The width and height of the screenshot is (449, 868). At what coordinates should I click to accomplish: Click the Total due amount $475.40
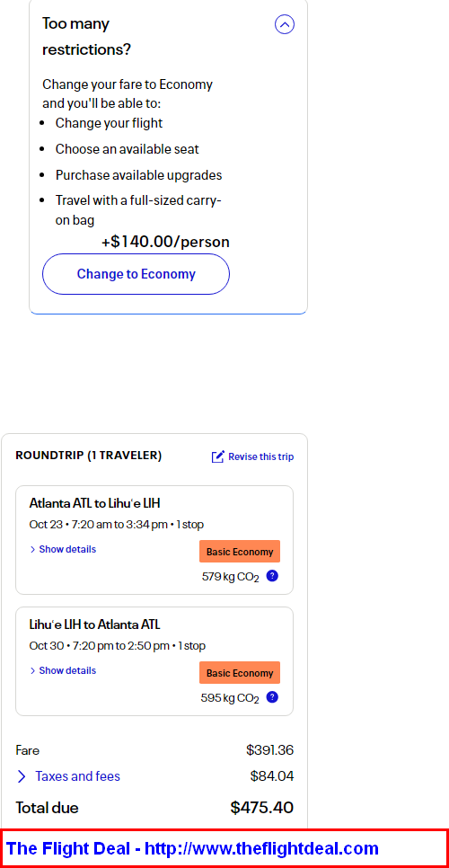pyautogui.click(x=262, y=808)
